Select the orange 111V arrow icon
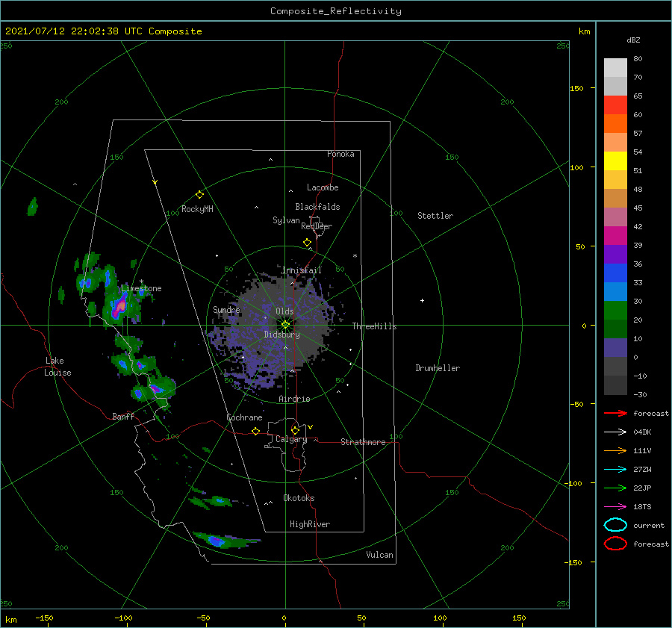672x628 pixels. [615, 450]
